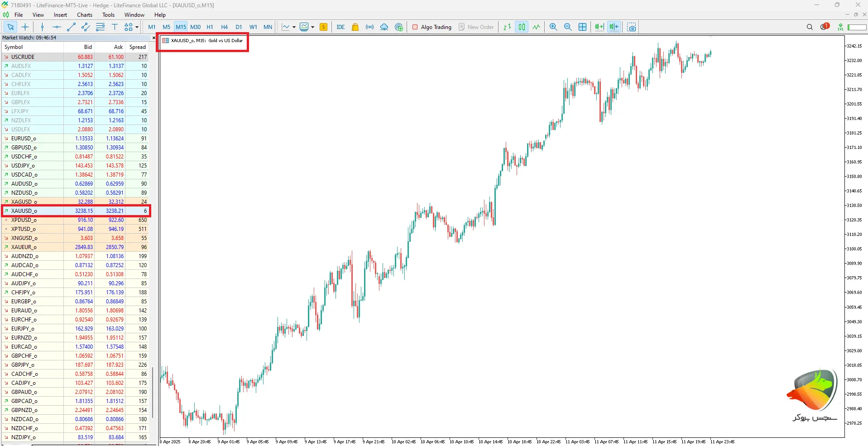
Task: Click the zoom in magnifier icon
Action: click(553, 27)
